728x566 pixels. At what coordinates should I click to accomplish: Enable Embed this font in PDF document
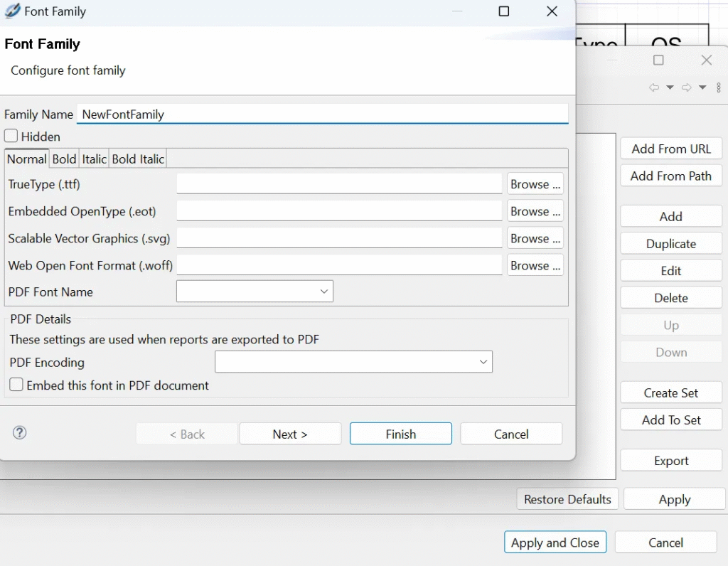(x=16, y=385)
